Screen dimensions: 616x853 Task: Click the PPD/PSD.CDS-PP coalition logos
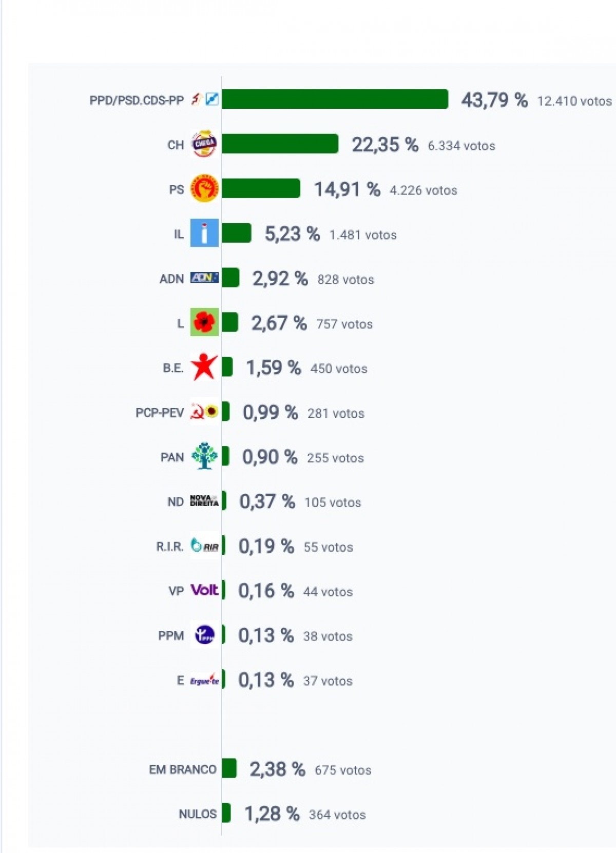pos(205,99)
